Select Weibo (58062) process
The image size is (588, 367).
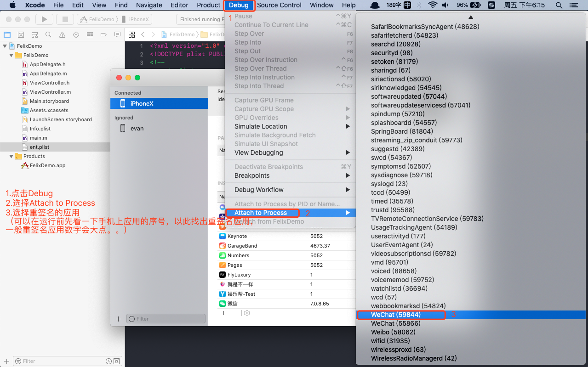(472, 332)
